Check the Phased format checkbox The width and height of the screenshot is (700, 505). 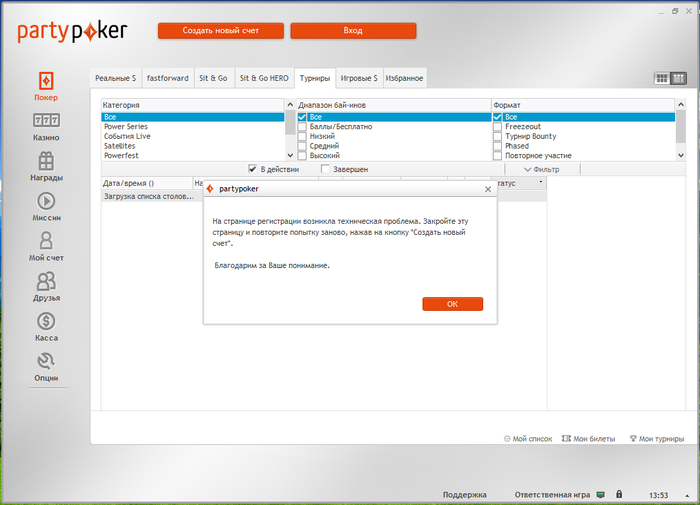pos(497,146)
